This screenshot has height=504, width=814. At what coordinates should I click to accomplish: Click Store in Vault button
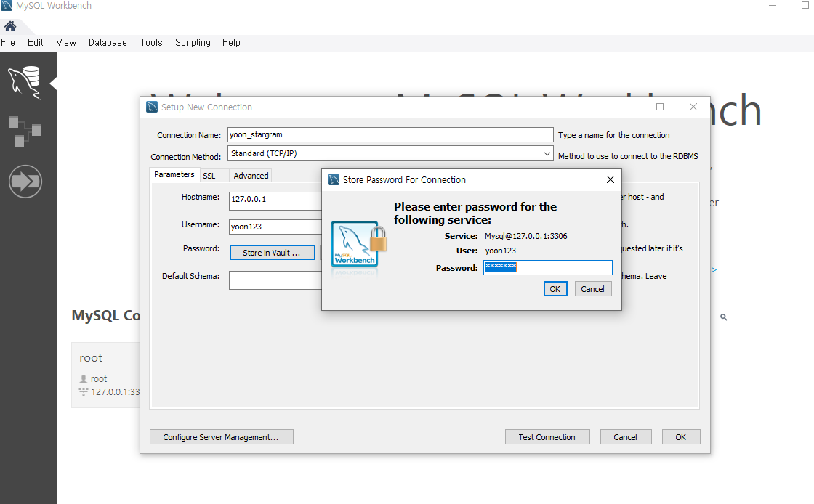272,253
